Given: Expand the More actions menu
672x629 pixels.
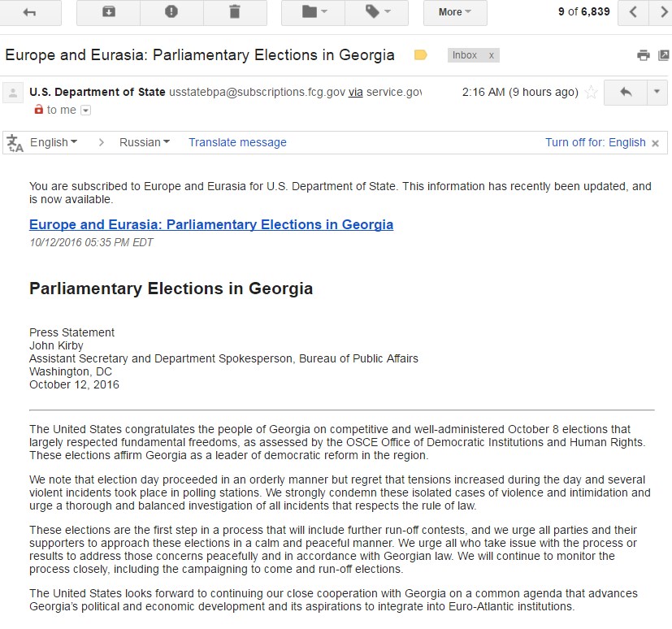Looking at the screenshot, I should (455, 12).
